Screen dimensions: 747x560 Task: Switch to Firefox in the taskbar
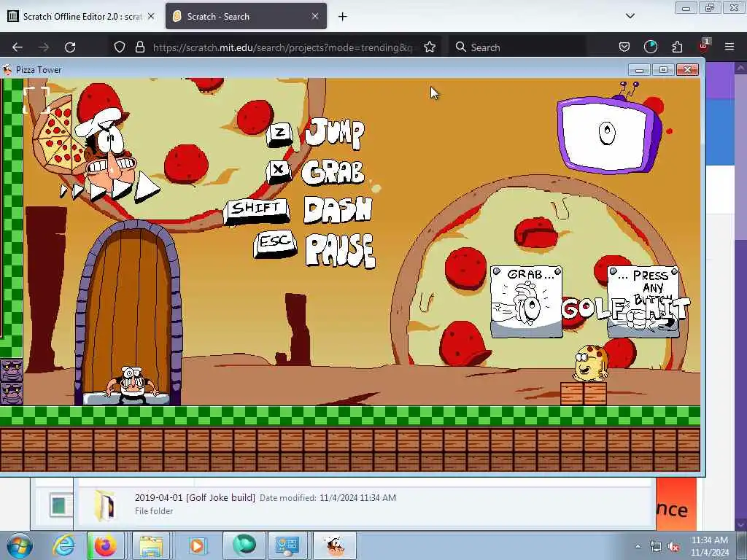click(x=106, y=545)
